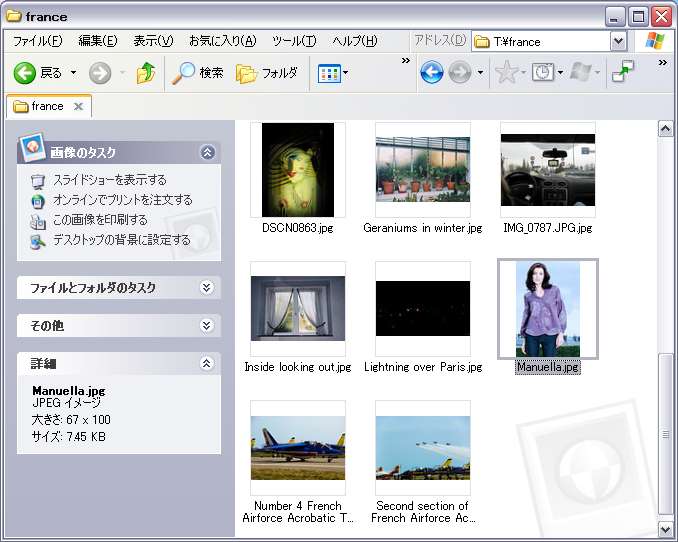Click the folder icon in address field

point(482,42)
